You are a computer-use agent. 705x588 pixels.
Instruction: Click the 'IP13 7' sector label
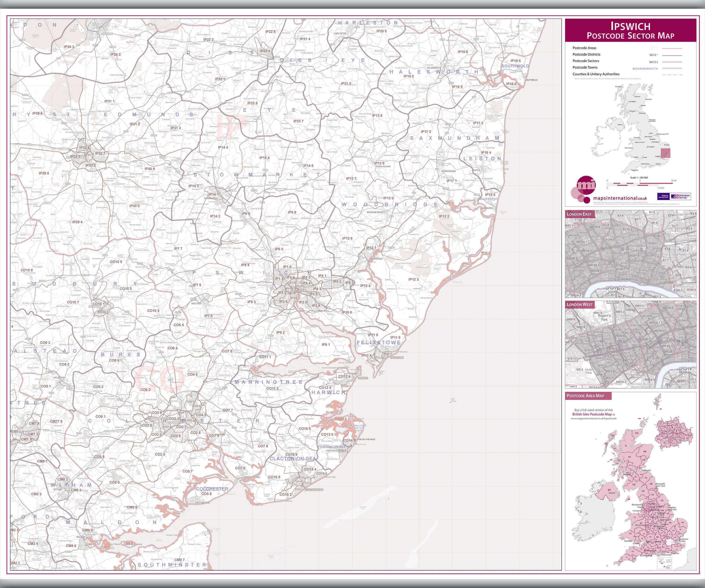(x=351, y=179)
